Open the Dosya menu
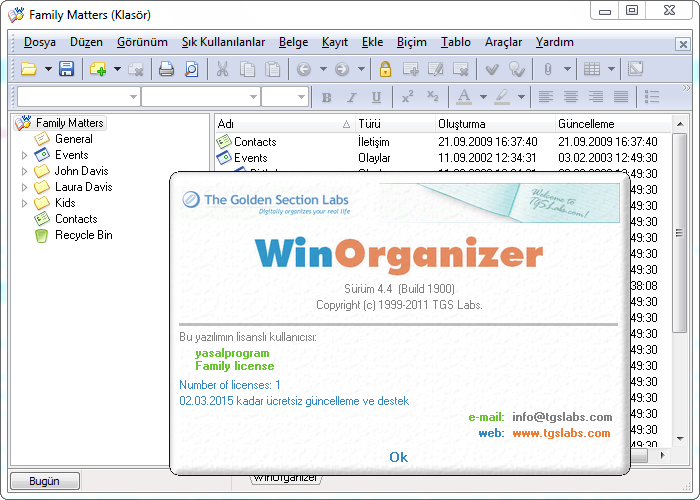 click(x=40, y=42)
